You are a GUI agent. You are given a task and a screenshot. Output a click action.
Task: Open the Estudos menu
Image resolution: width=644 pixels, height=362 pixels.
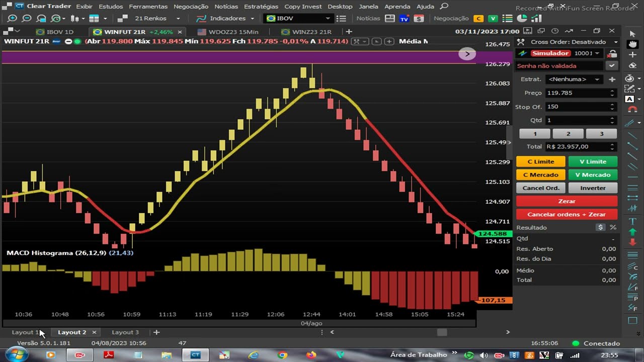tap(111, 7)
